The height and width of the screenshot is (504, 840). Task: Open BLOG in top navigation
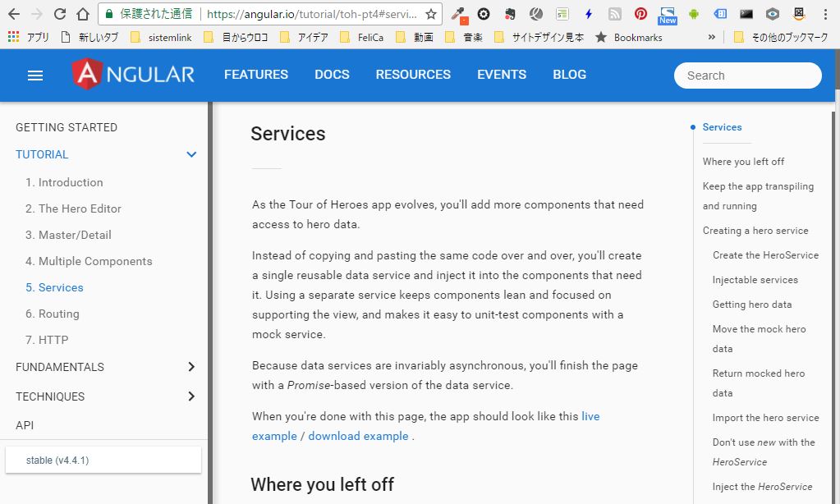[x=570, y=75]
